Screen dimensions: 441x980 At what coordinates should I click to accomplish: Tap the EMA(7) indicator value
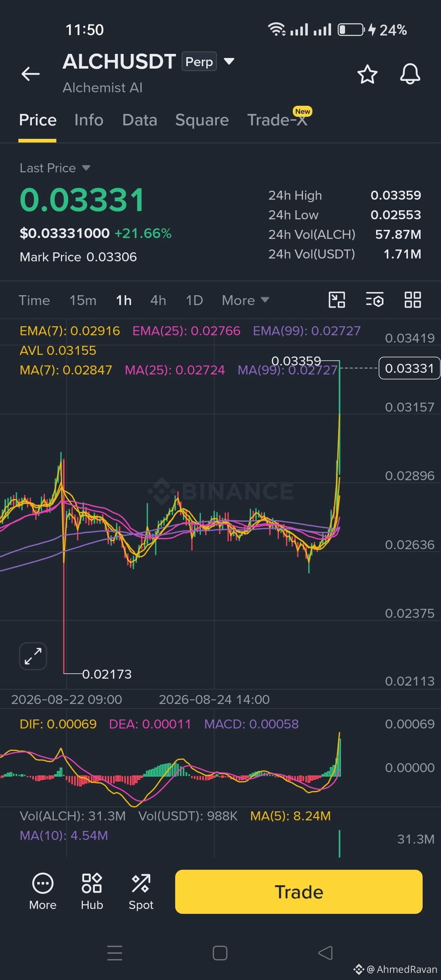pos(70,331)
